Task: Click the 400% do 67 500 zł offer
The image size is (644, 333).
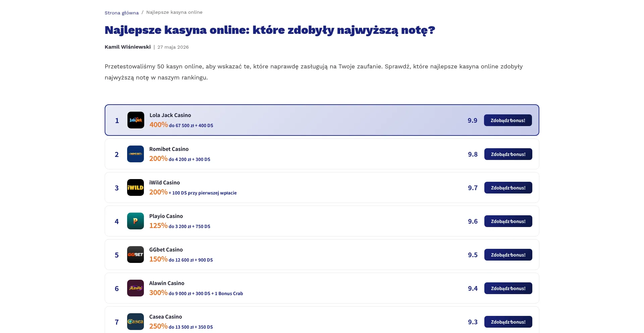Action: tap(181, 125)
